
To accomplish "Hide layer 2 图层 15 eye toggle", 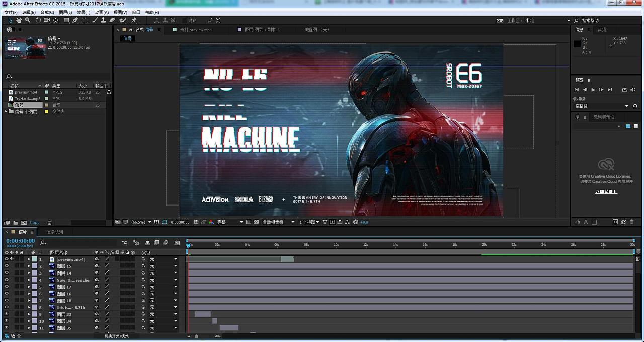I will [7, 266].
